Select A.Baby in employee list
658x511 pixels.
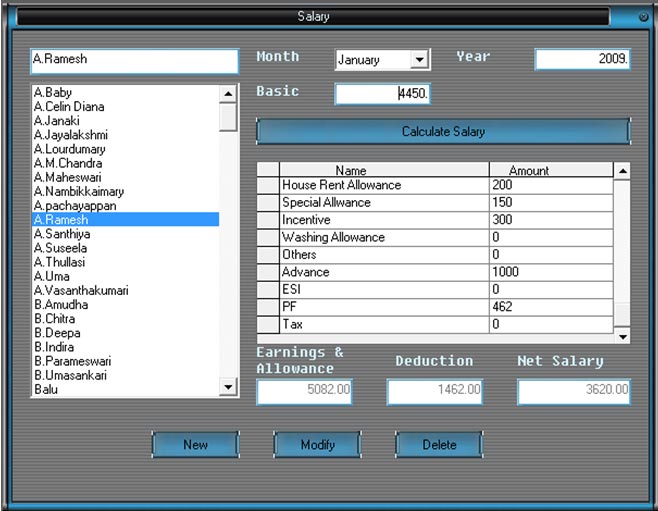point(125,92)
